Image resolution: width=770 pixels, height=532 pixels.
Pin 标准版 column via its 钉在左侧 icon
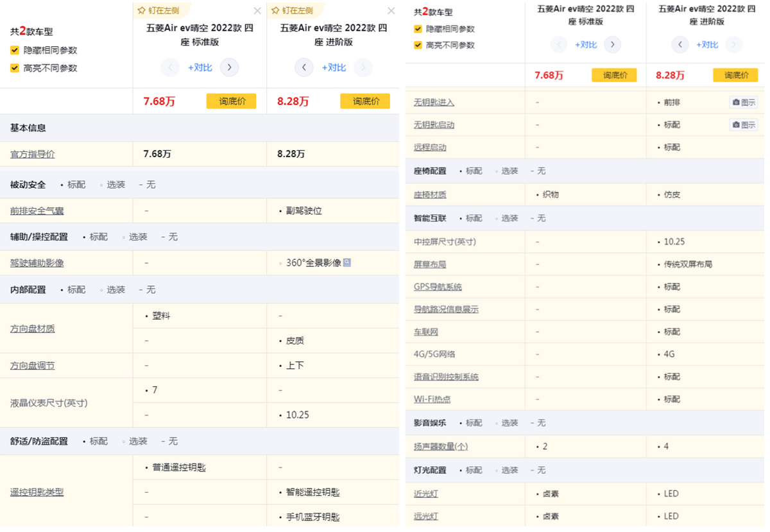(x=142, y=10)
